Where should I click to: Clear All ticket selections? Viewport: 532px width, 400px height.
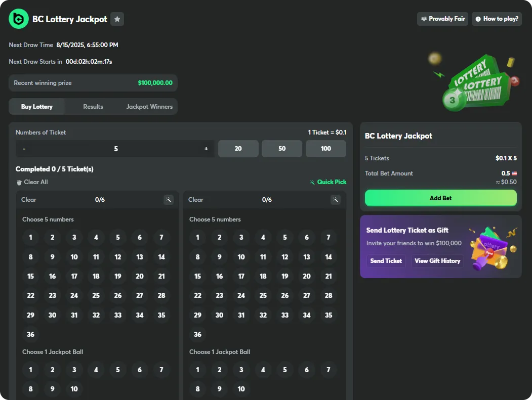pos(32,182)
